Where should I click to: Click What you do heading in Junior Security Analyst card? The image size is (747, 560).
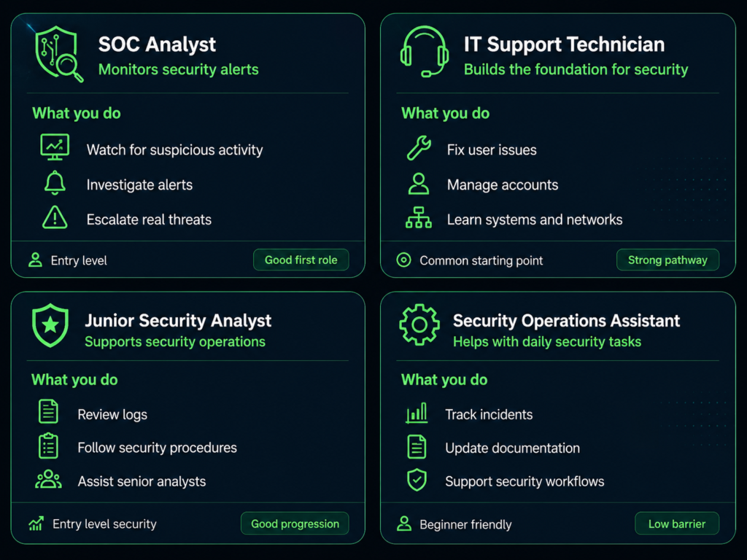pos(75,379)
